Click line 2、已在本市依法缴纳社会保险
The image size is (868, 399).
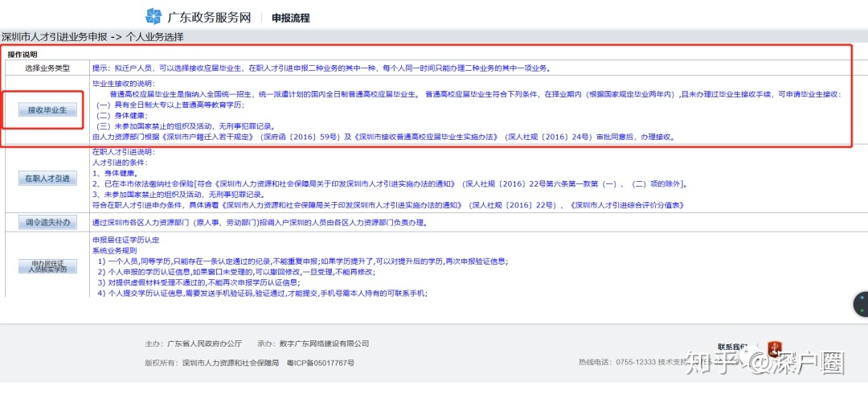pyautogui.click(x=391, y=183)
